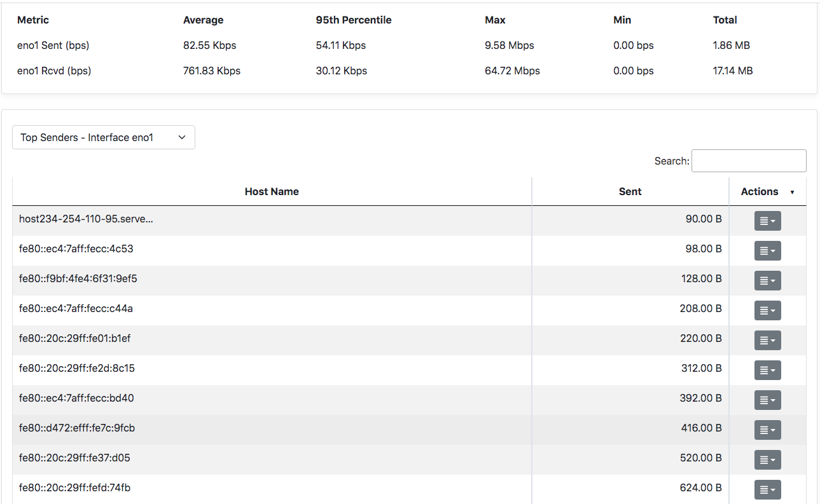
Task: Click the Actions icon for fe80::d472:efff:fe7c:9fcb
Action: pos(767,430)
